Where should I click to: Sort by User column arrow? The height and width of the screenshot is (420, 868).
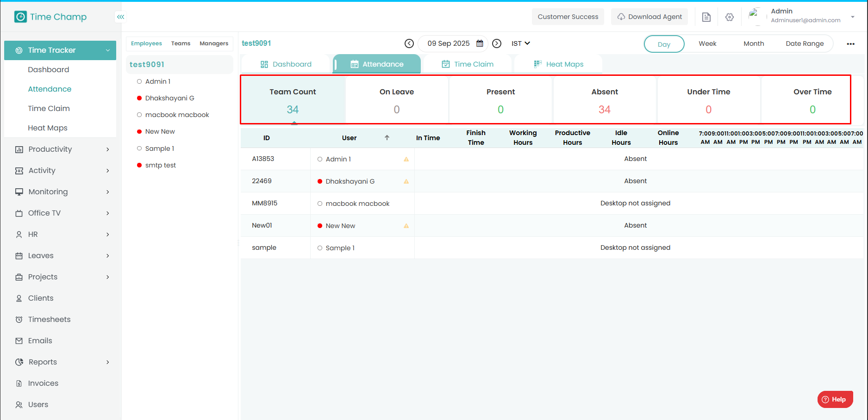coord(387,138)
